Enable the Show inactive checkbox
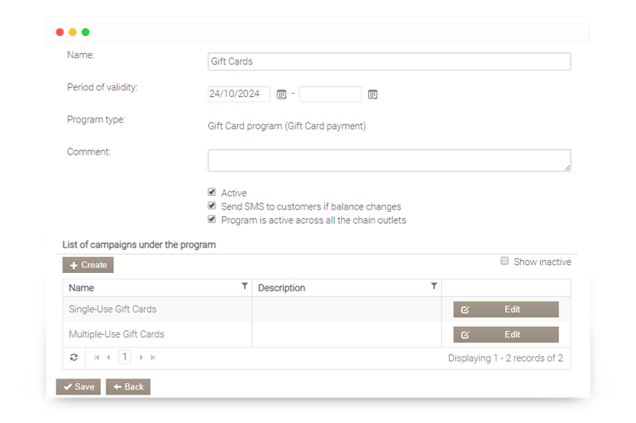 (x=505, y=262)
